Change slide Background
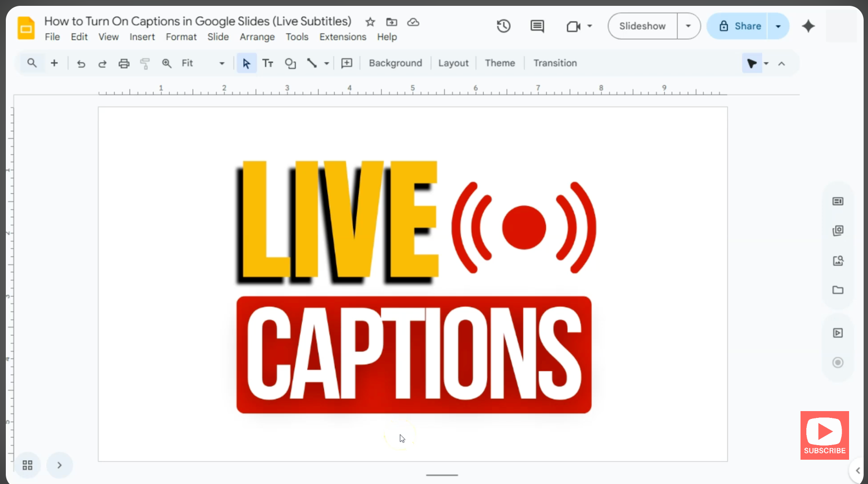 (x=396, y=63)
